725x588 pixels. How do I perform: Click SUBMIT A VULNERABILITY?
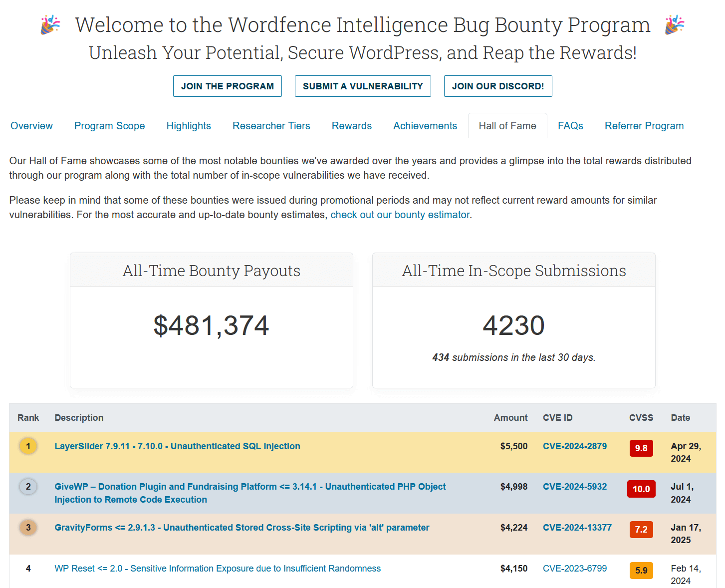363,86
